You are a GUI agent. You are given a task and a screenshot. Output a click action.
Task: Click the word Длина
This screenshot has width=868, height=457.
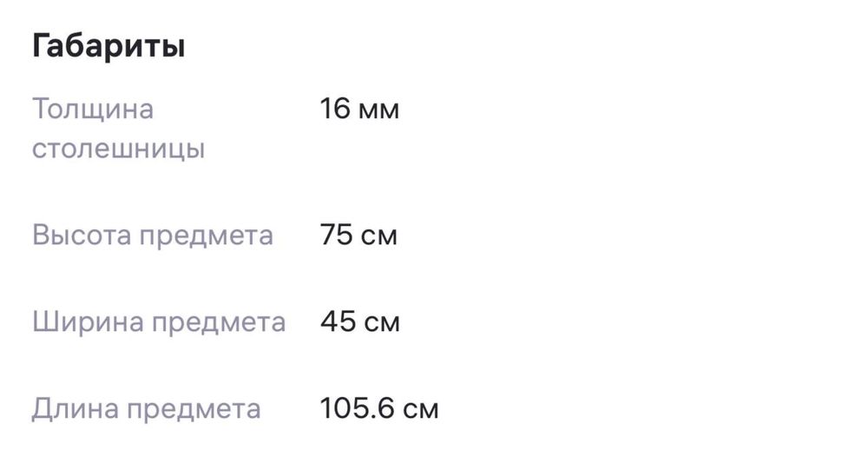(x=75, y=410)
